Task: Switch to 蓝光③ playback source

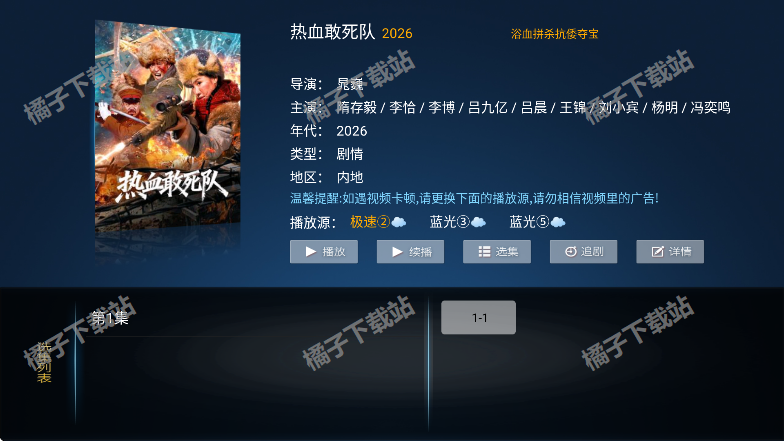Action: pos(450,222)
